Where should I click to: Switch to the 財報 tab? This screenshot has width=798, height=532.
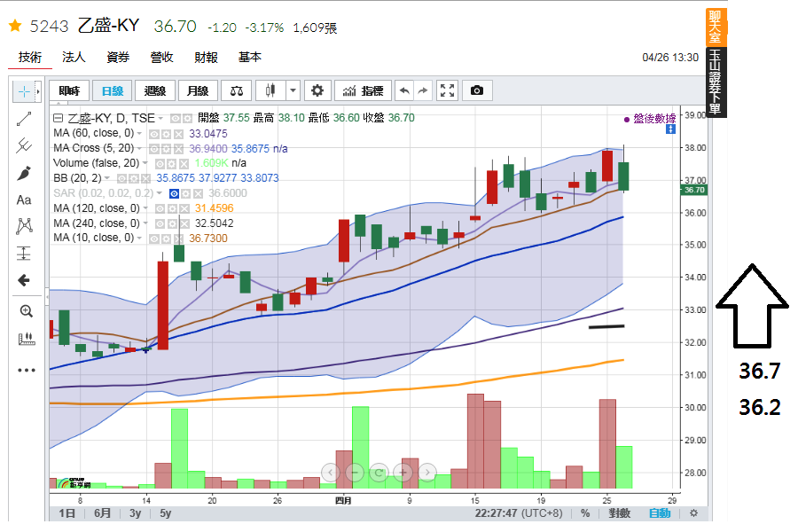point(206,57)
